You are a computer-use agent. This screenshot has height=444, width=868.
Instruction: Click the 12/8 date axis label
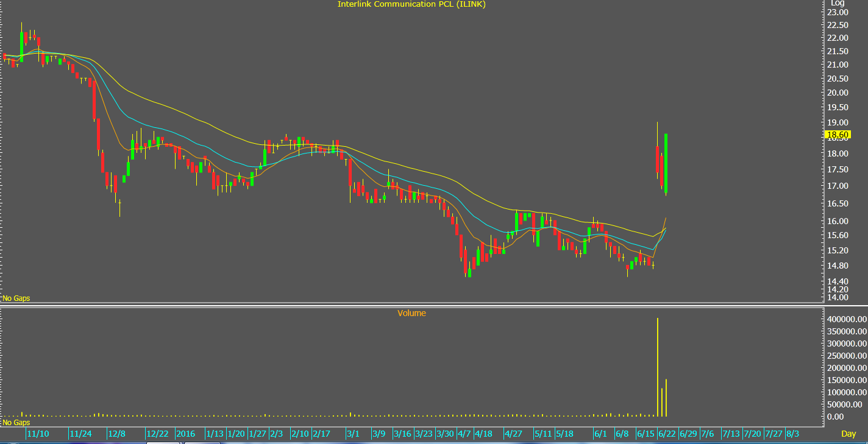116,434
